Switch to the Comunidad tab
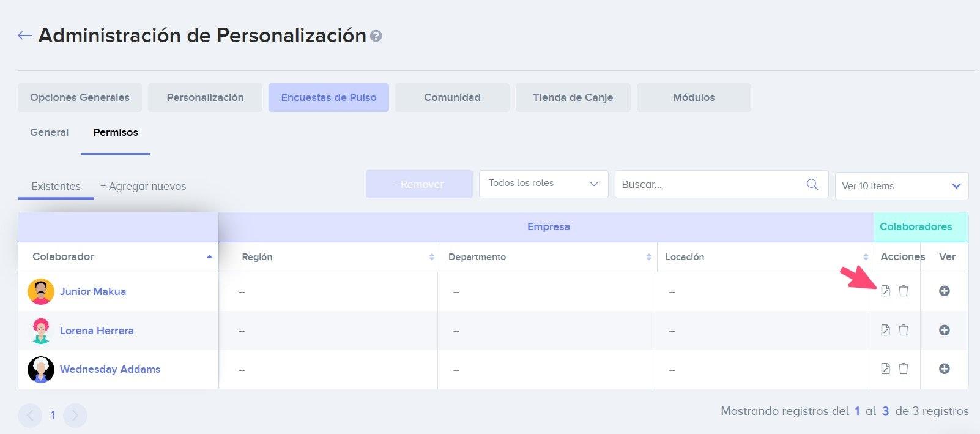Screen dimensions: 980x434 452,97
